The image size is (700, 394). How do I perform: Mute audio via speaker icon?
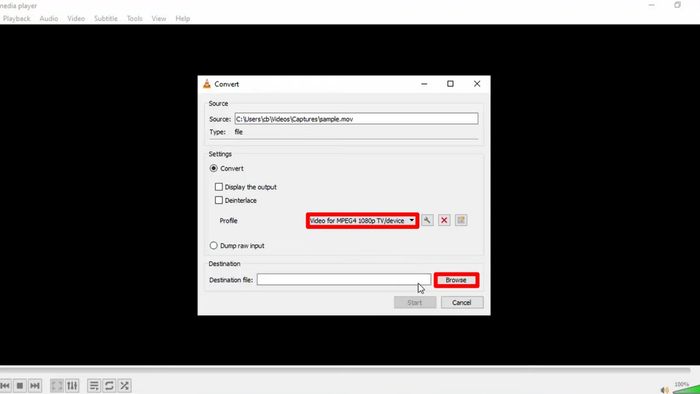[665, 390]
